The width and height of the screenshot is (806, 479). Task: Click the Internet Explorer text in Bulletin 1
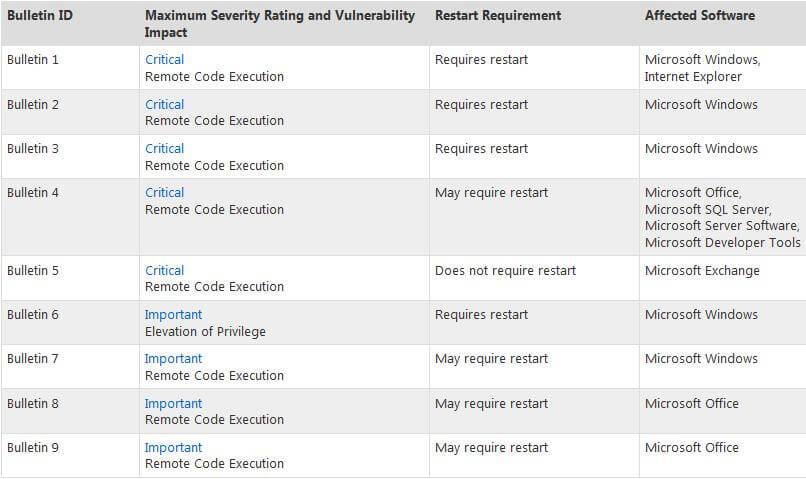coord(693,76)
